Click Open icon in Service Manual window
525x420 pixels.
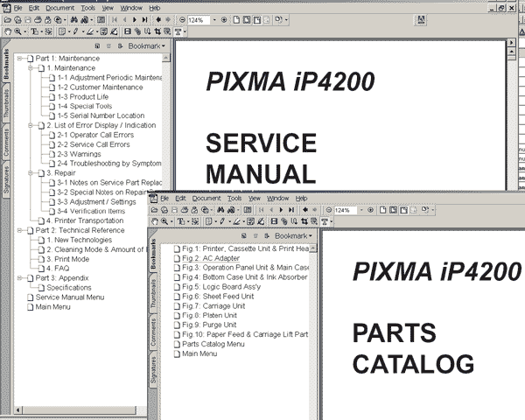7,20
